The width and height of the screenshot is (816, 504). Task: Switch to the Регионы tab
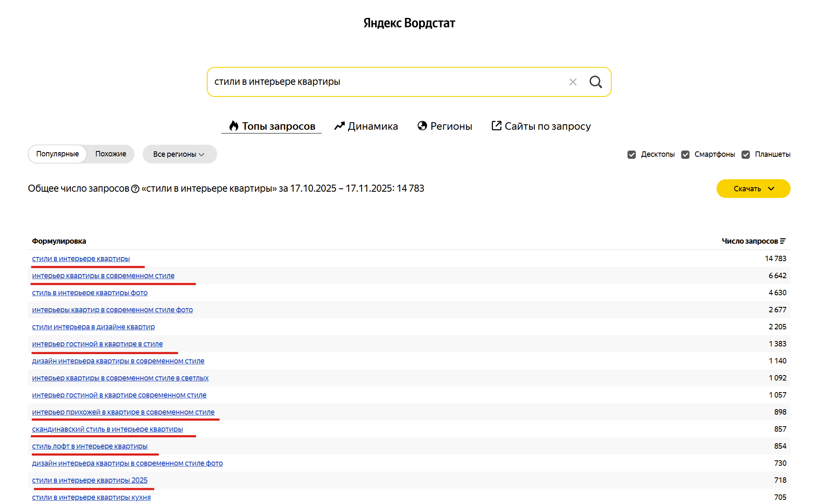point(451,126)
